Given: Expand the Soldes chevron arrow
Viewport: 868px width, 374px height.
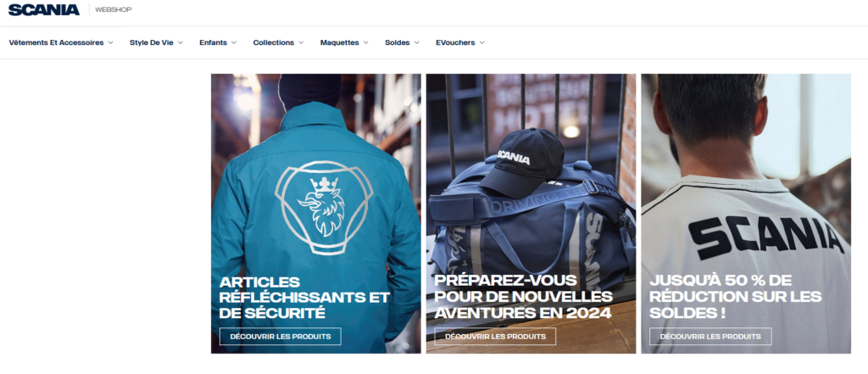Looking at the screenshot, I should click(x=417, y=42).
